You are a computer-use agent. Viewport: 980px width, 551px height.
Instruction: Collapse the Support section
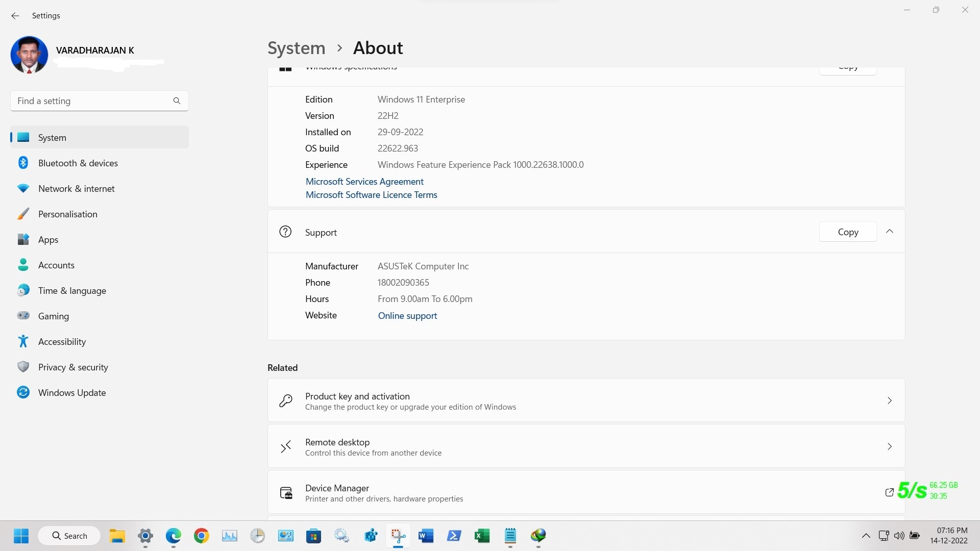(x=889, y=231)
